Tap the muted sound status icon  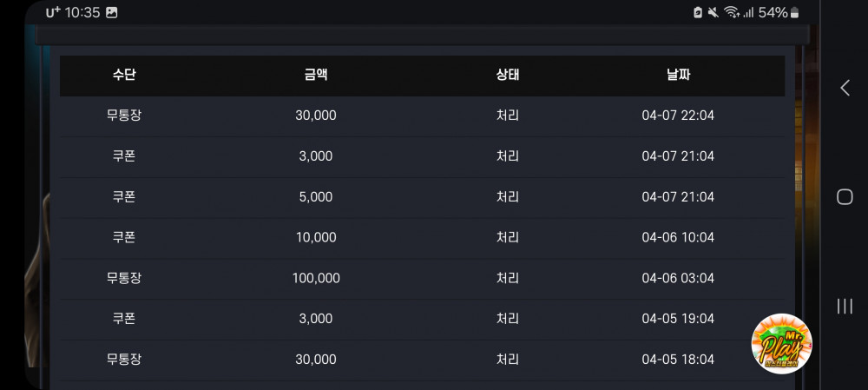pyautogui.click(x=713, y=12)
